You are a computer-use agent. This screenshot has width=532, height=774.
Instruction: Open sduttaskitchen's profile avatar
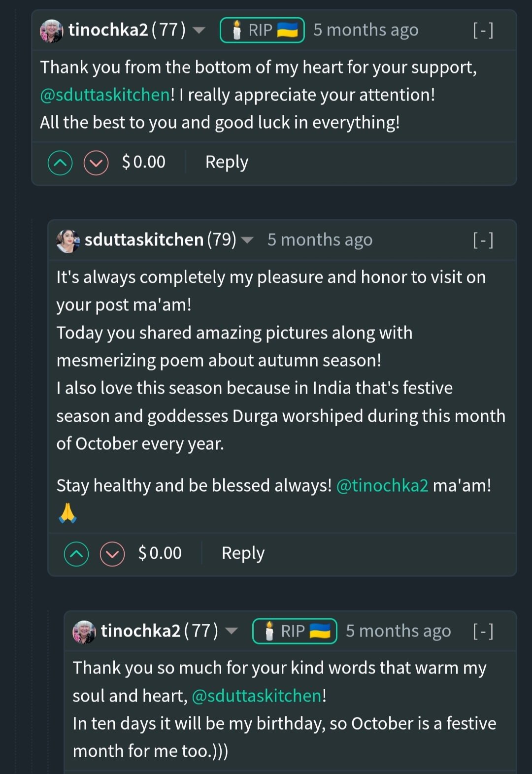coord(68,241)
